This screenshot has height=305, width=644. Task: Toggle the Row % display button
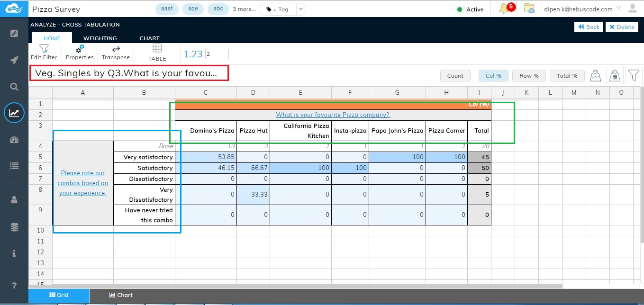pyautogui.click(x=529, y=75)
